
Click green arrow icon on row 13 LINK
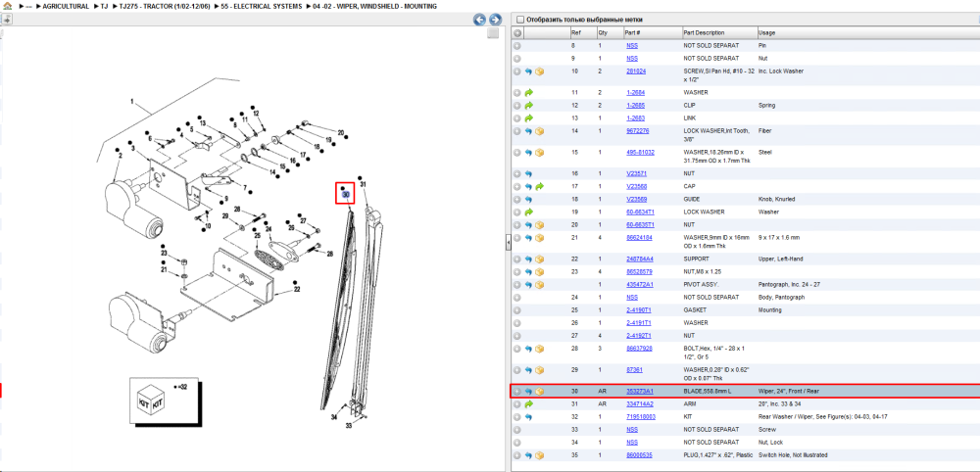coord(529,118)
